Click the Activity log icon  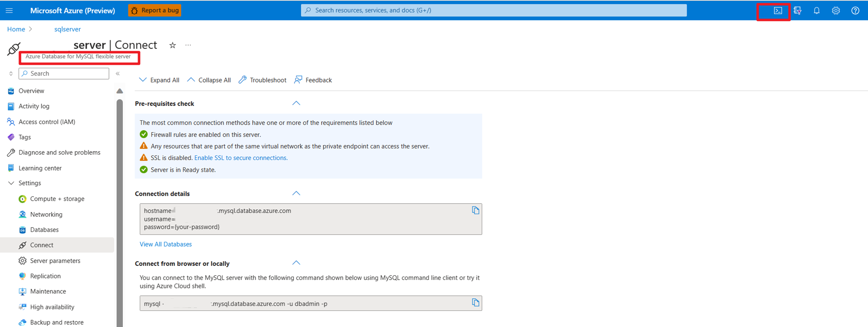tap(11, 106)
